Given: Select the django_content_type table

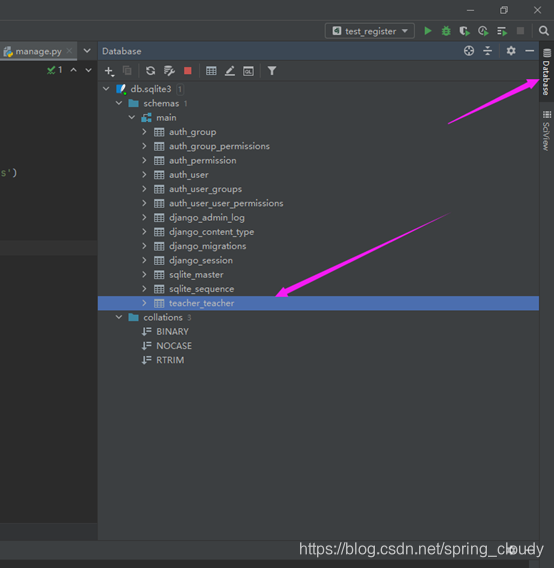Looking at the screenshot, I should [211, 232].
